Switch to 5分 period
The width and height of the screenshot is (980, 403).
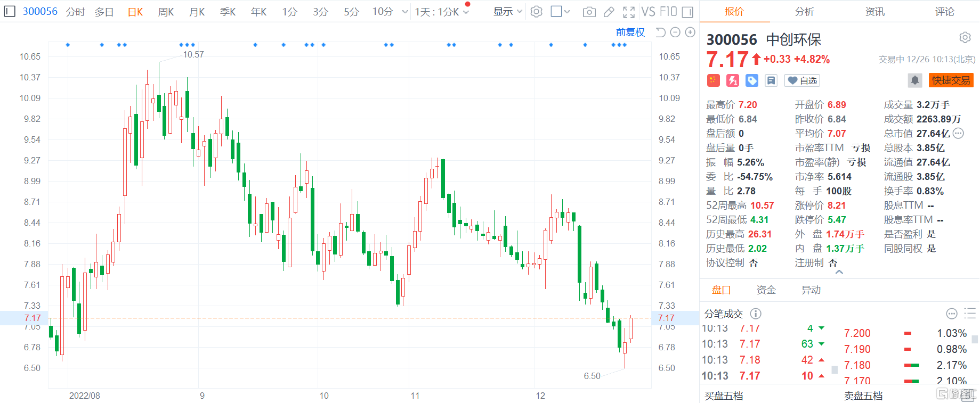(351, 12)
